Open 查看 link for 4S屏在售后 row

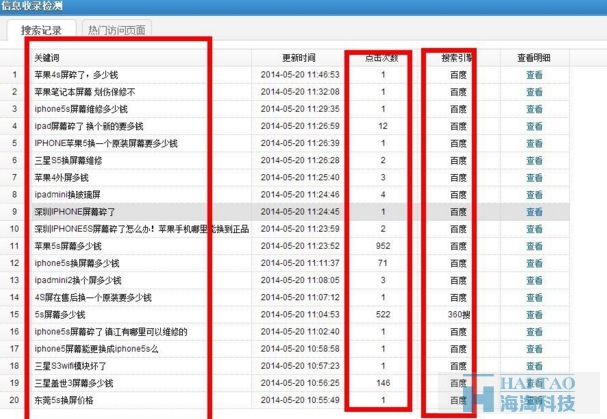point(534,297)
